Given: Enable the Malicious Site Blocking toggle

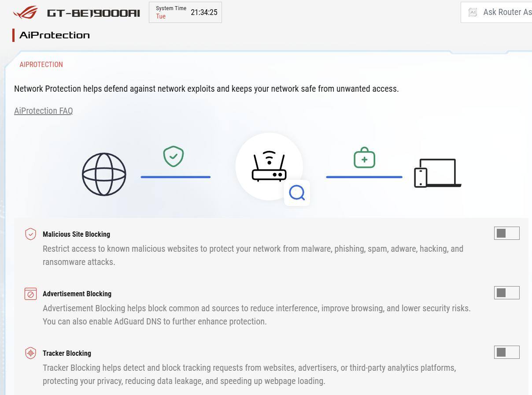Looking at the screenshot, I should click(x=506, y=233).
